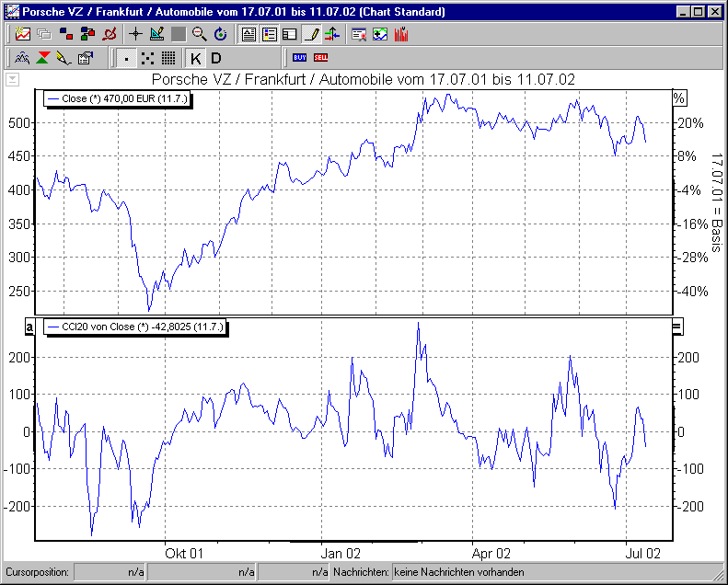Open the drawing ruler tool

pos(156,35)
